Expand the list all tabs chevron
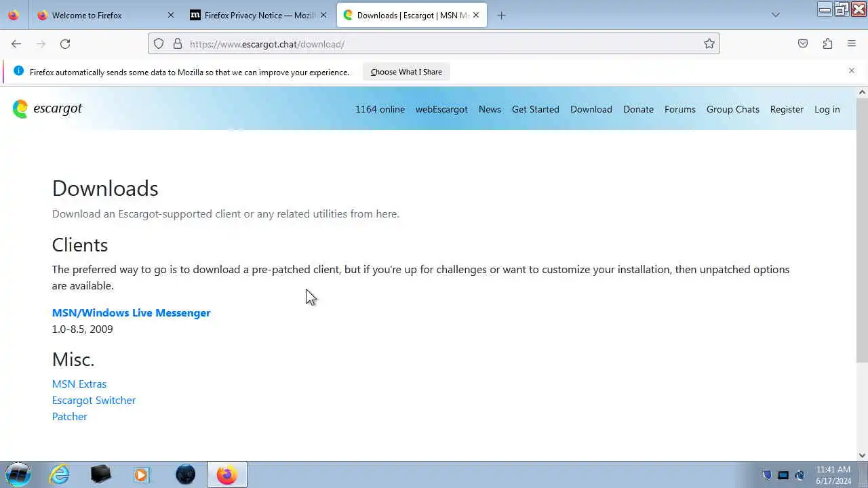Screen dimensions: 868x488 776,15
